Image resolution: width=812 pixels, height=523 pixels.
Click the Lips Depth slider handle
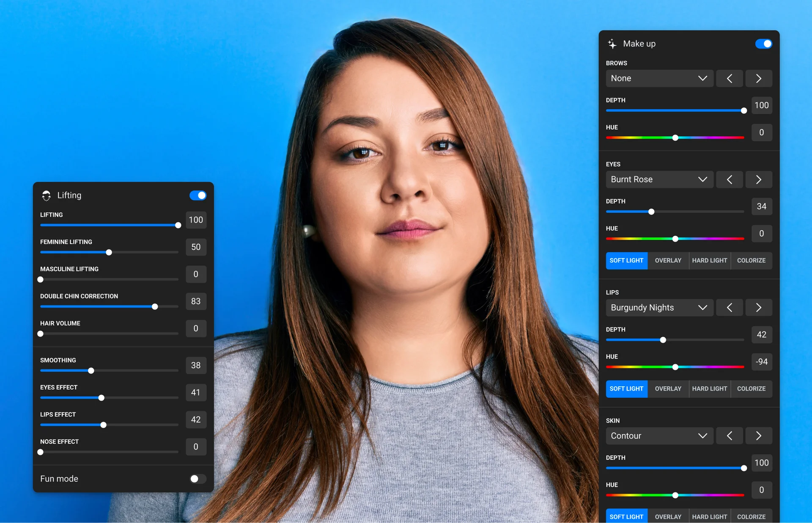coord(663,340)
